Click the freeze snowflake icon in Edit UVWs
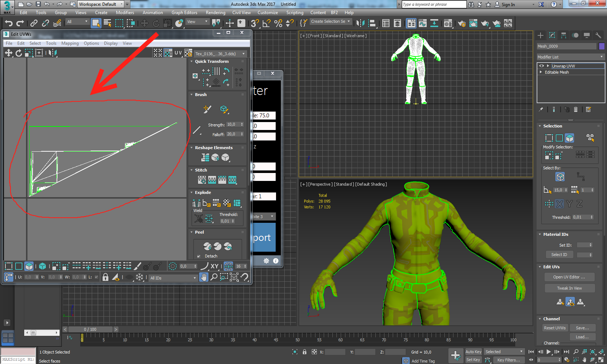The width and height of the screenshot is (607, 364). (x=139, y=277)
